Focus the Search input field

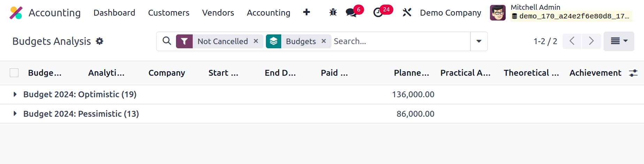[401, 41]
